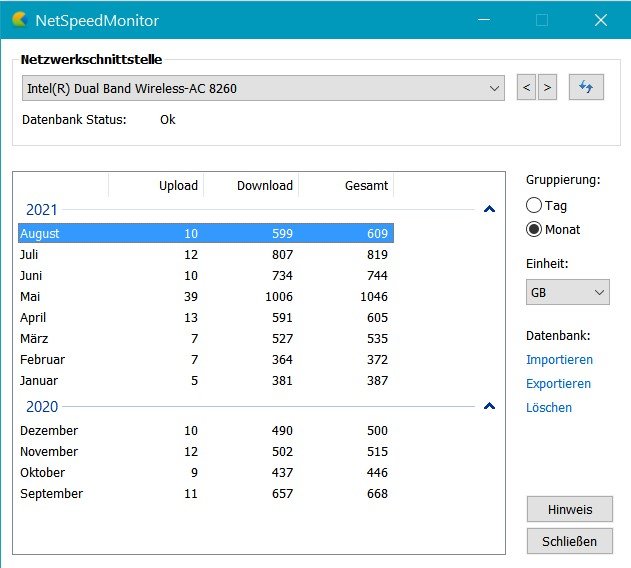Select the März row
This screenshot has height=568, width=631.
206,338
